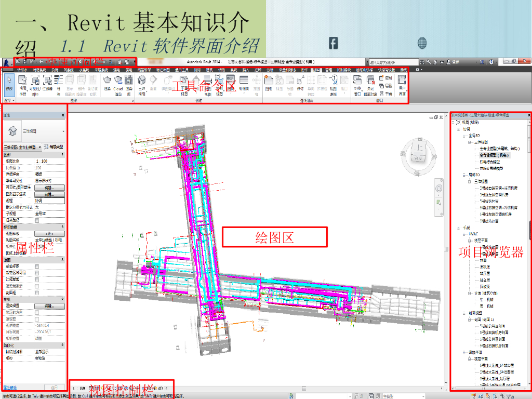Select the Section view tool

coord(153,83)
